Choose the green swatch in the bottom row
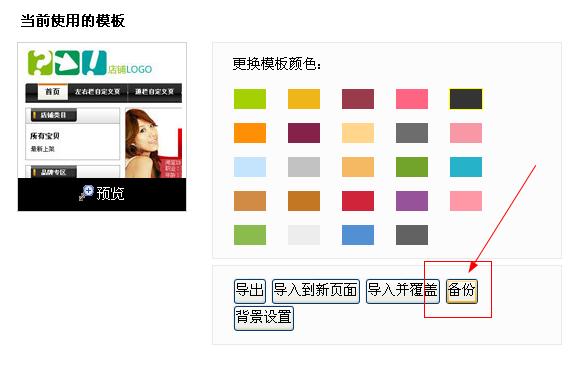The height and width of the screenshot is (375, 569). tap(250, 235)
